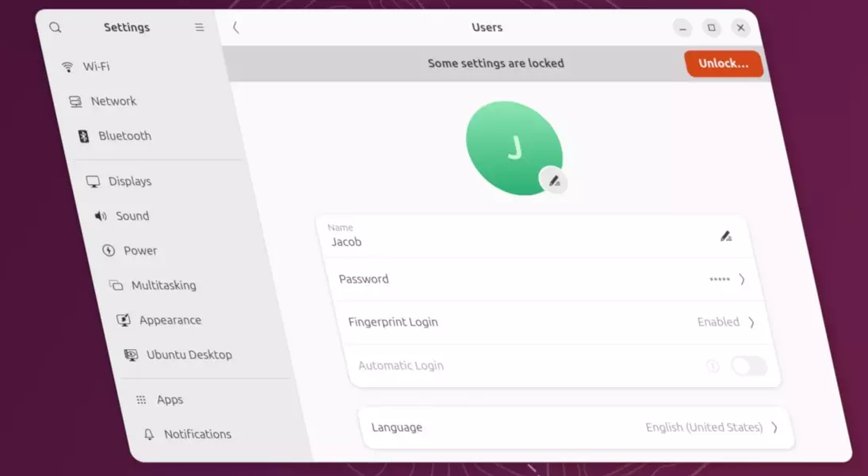
Task: Open the Appearance settings panel
Action: click(x=170, y=321)
